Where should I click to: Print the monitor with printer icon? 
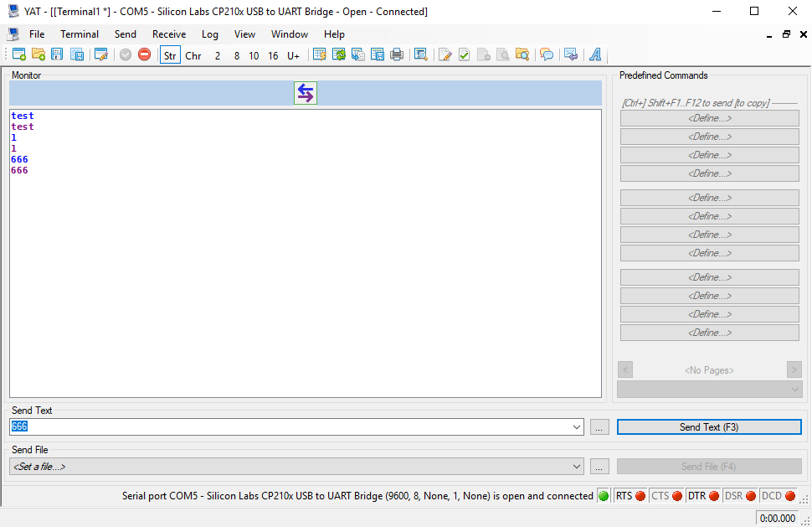tap(397, 54)
